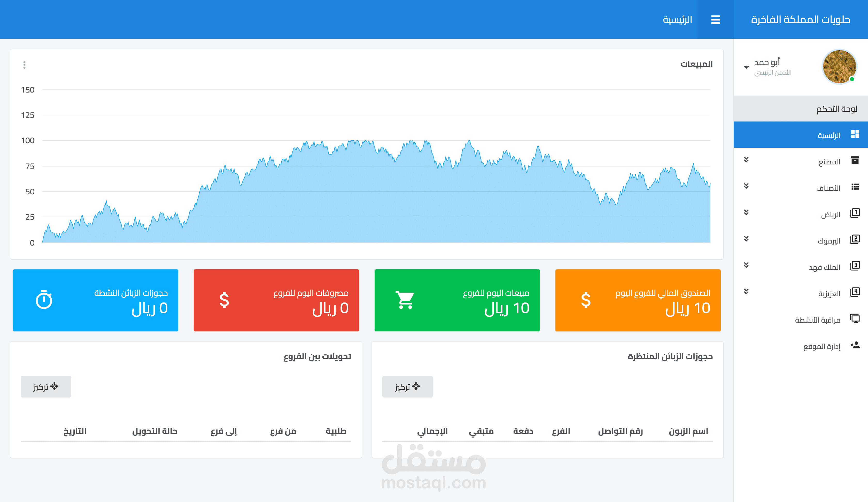This screenshot has height=502, width=868.
Task: Expand the الرياض branch submenu chevron
Action: tap(746, 212)
